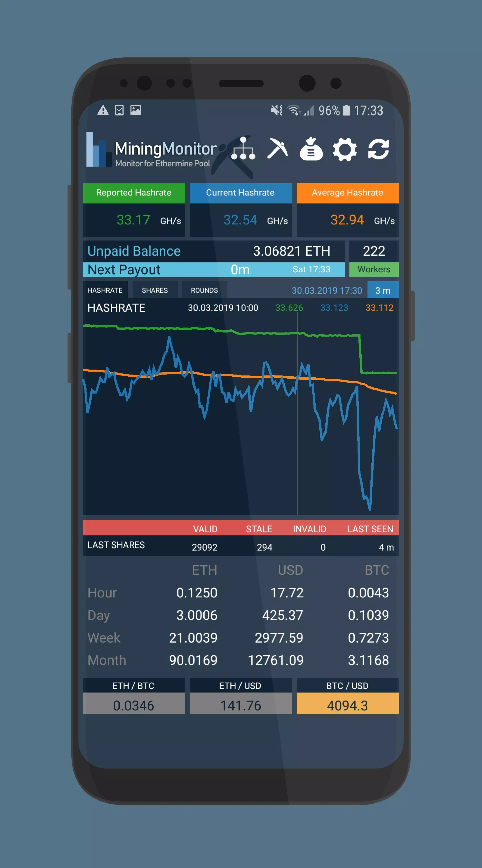Viewport: 482px width, 868px height.
Task: Tap the current hashrate value 32.54
Action: (240, 220)
